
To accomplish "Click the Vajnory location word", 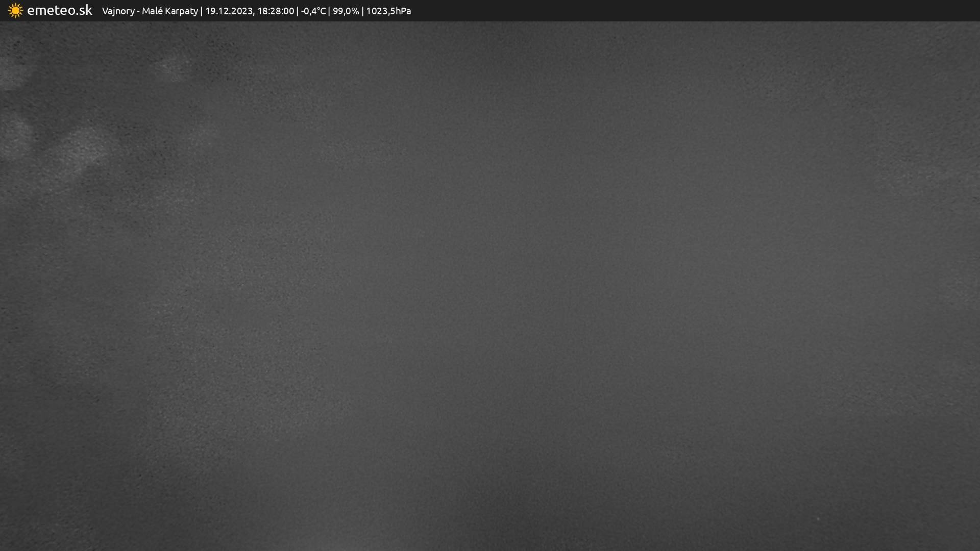I will coord(118,11).
